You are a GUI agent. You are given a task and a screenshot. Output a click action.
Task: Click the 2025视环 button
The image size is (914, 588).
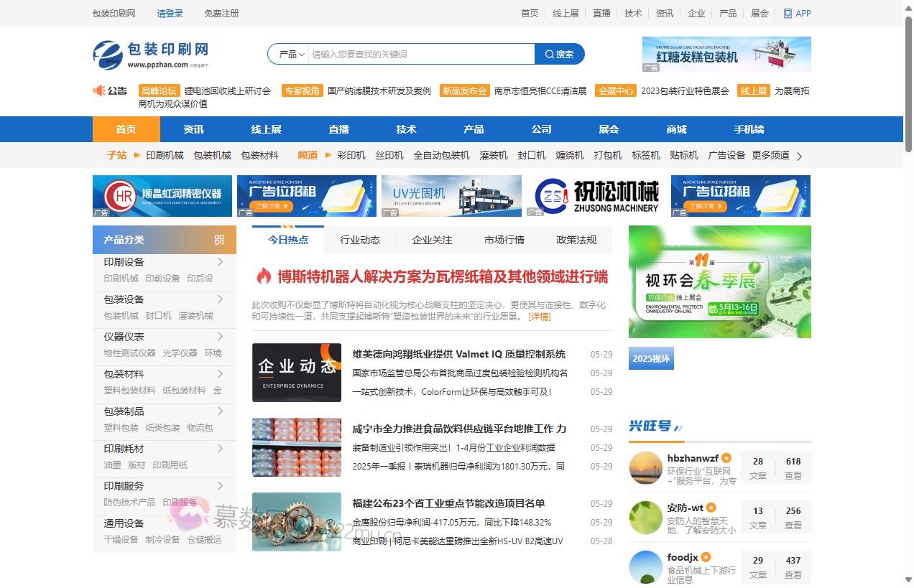[651, 358]
